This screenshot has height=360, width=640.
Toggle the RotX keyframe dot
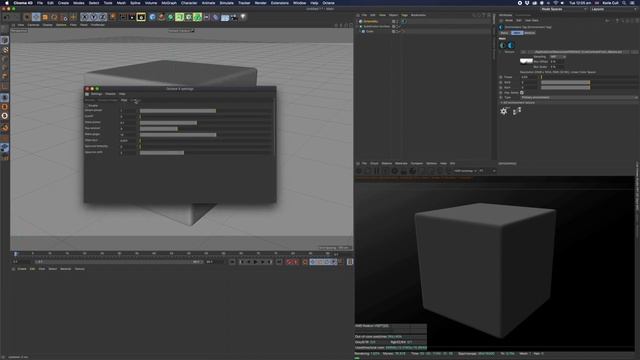point(501,82)
